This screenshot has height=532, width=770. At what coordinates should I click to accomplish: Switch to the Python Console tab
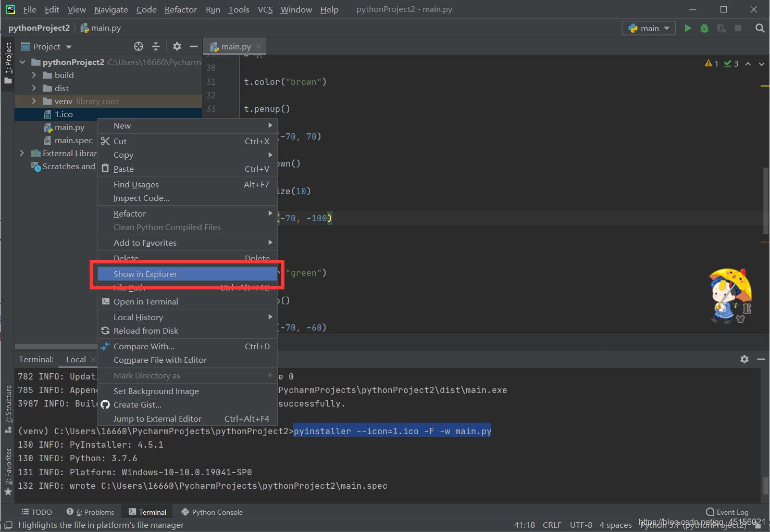pyautogui.click(x=212, y=512)
